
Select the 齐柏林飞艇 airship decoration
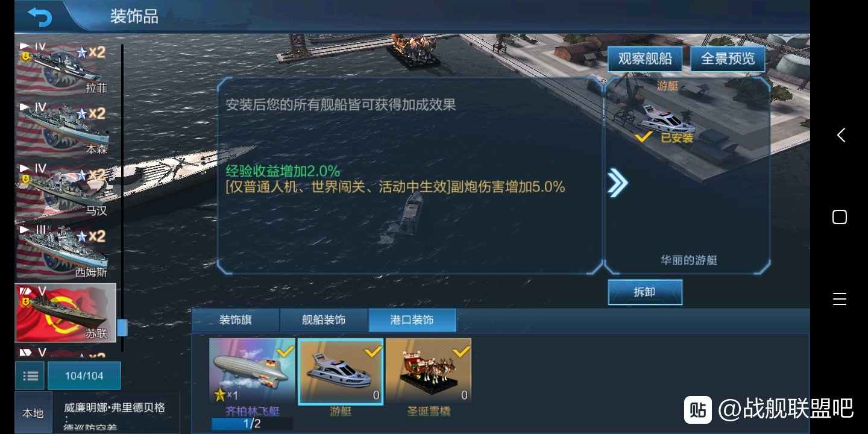[252, 371]
